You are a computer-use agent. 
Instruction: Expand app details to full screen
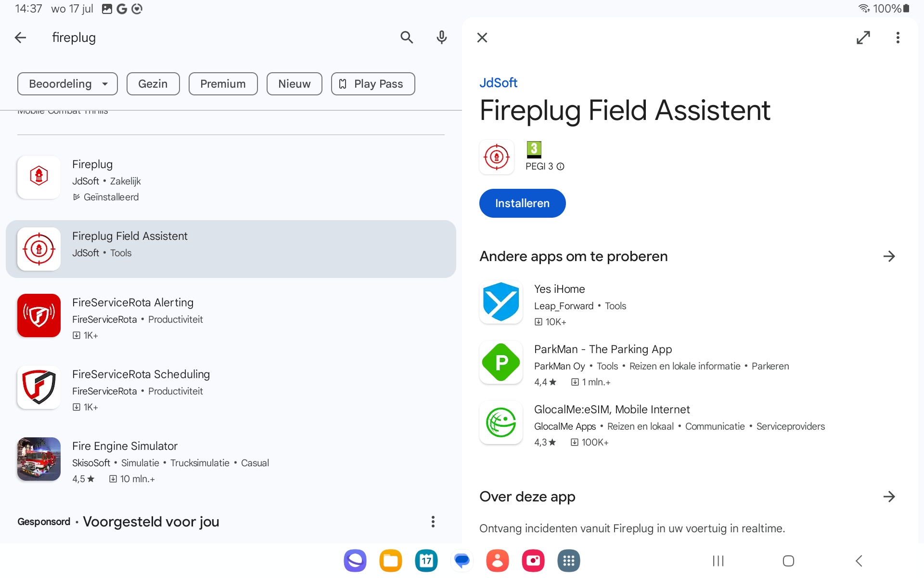863,38
